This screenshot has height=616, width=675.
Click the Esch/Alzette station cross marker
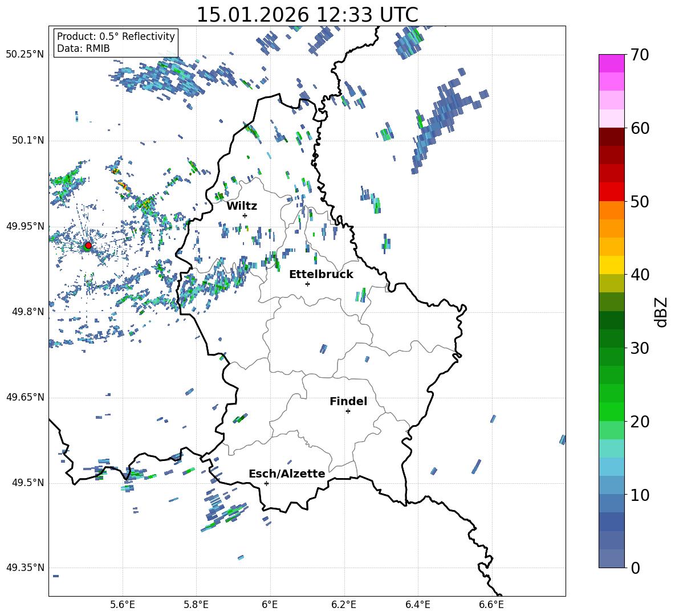point(266,483)
